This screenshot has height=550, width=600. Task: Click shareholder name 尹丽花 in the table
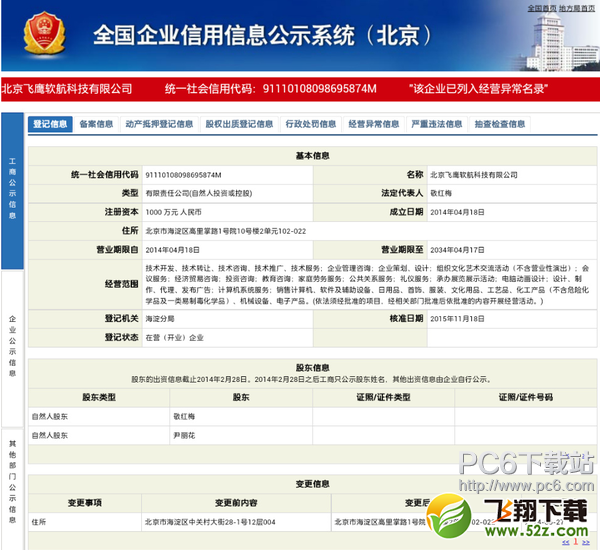pos(182,436)
